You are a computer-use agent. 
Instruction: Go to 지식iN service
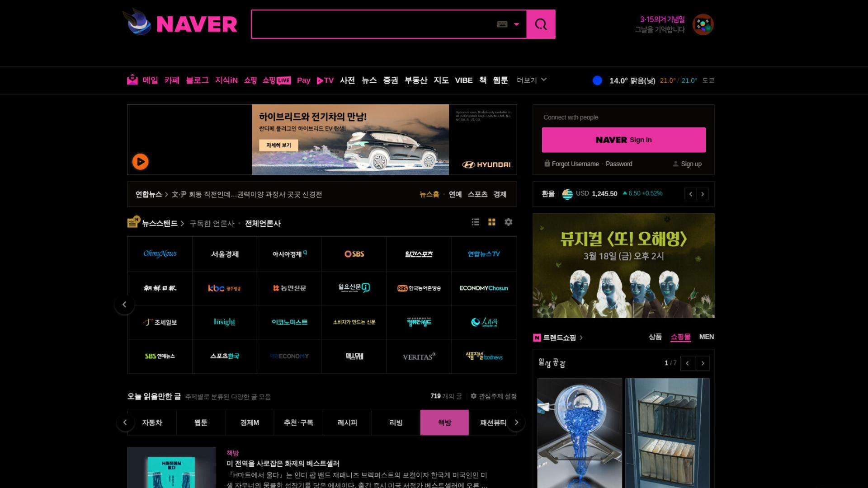coord(226,80)
